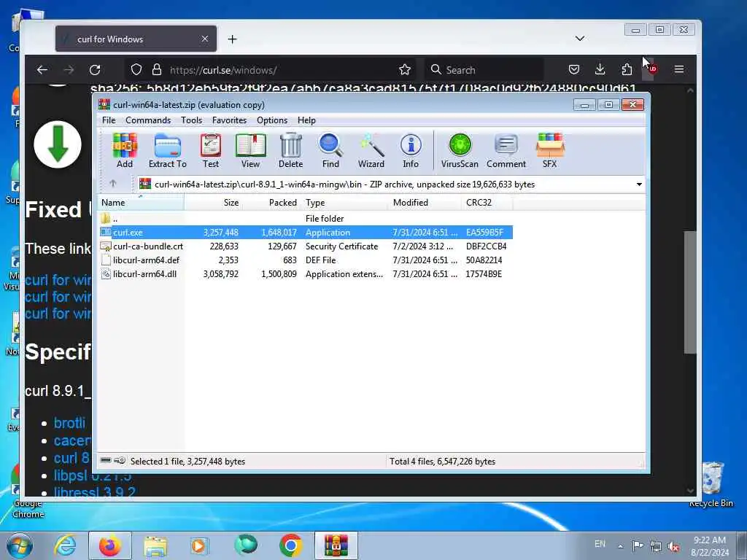Screen dimensions: 747x560
Task: Open Google Chrome from the taskbar
Action: coord(290,545)
